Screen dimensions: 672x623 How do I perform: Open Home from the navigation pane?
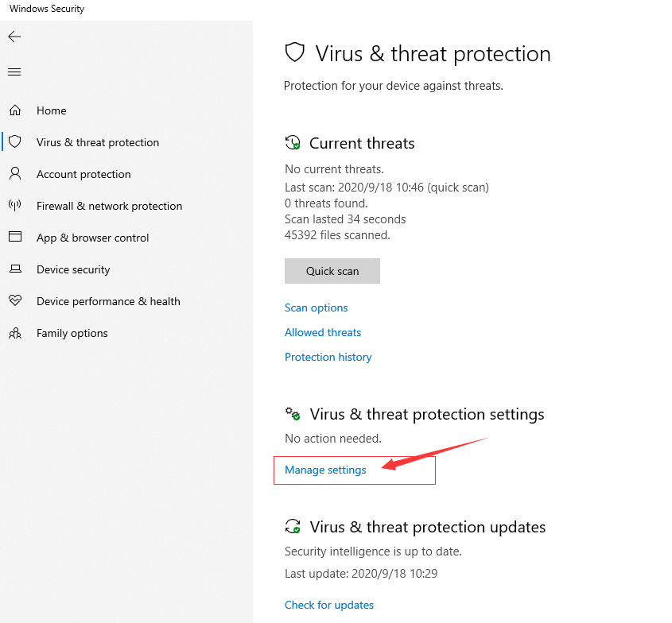click(x=51, y=110)
